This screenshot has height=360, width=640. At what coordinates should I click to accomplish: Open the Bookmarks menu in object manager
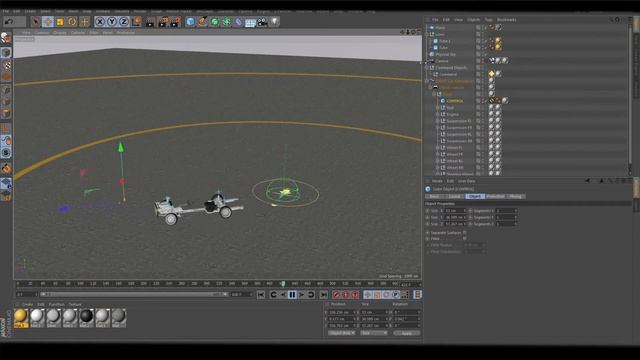(x=507, y=20)
